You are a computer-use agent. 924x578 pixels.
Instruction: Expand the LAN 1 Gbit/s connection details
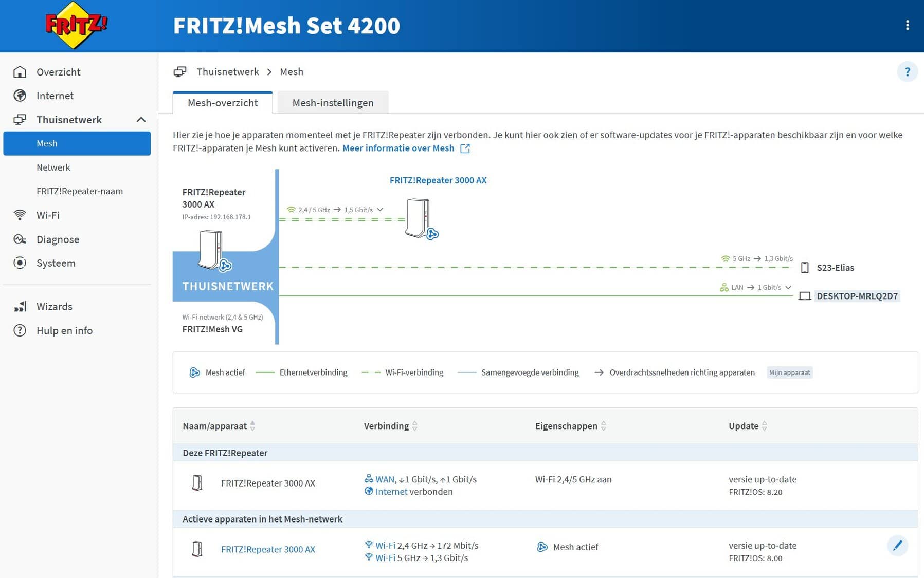click(788, 287)
